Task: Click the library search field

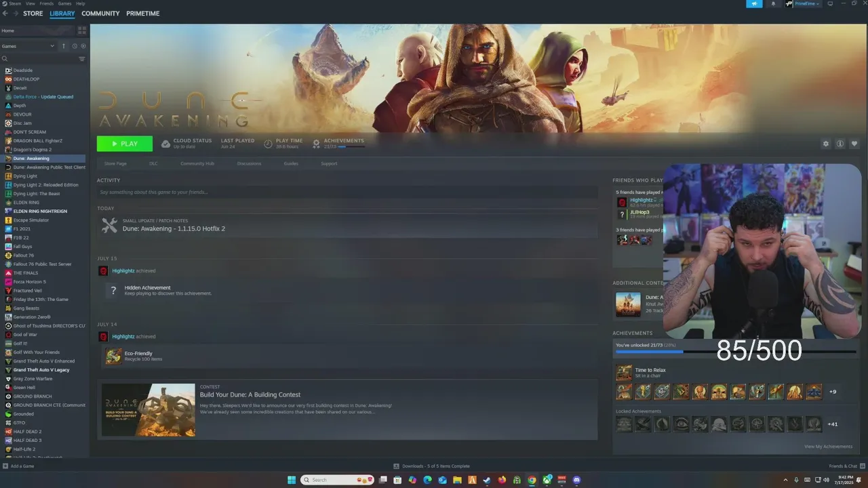Action: coord(39,59)
